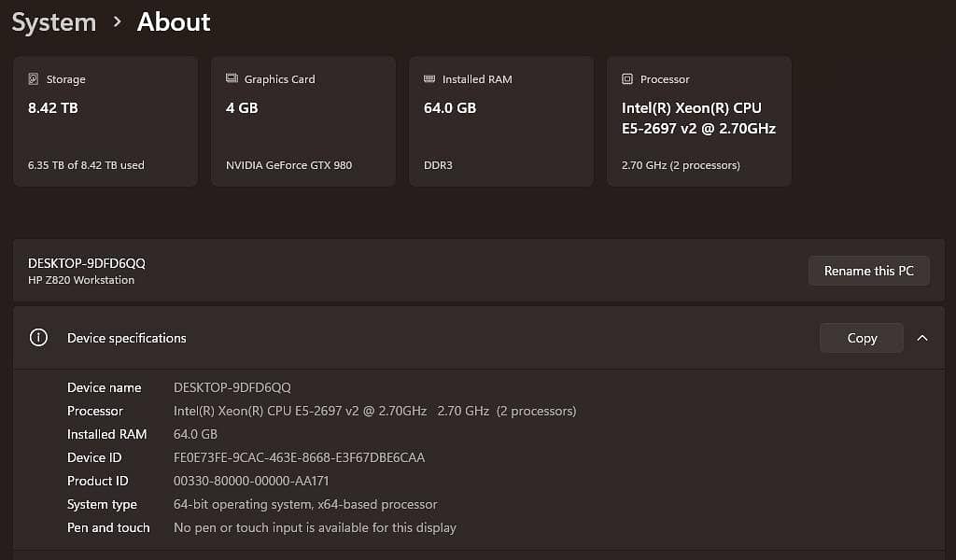Open the Graphics Card 4 GB card
The height and width of the screenshot is (560, 956).
303,121
